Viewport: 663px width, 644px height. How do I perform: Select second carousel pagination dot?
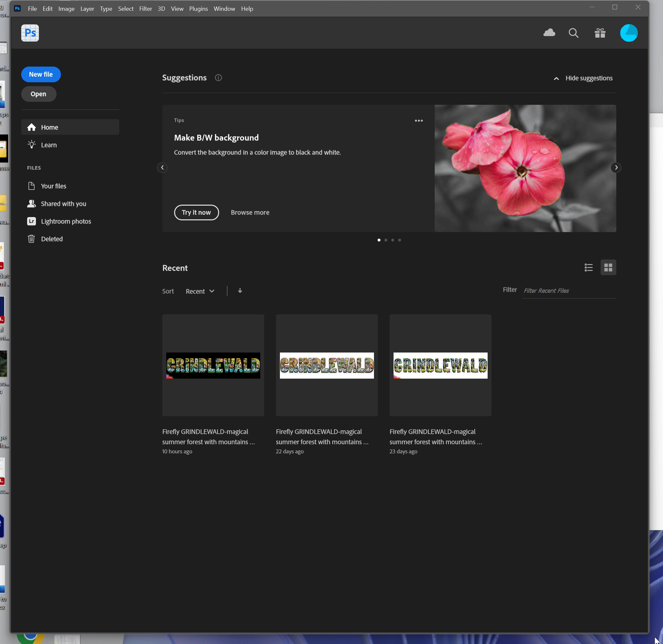(386, 240)
